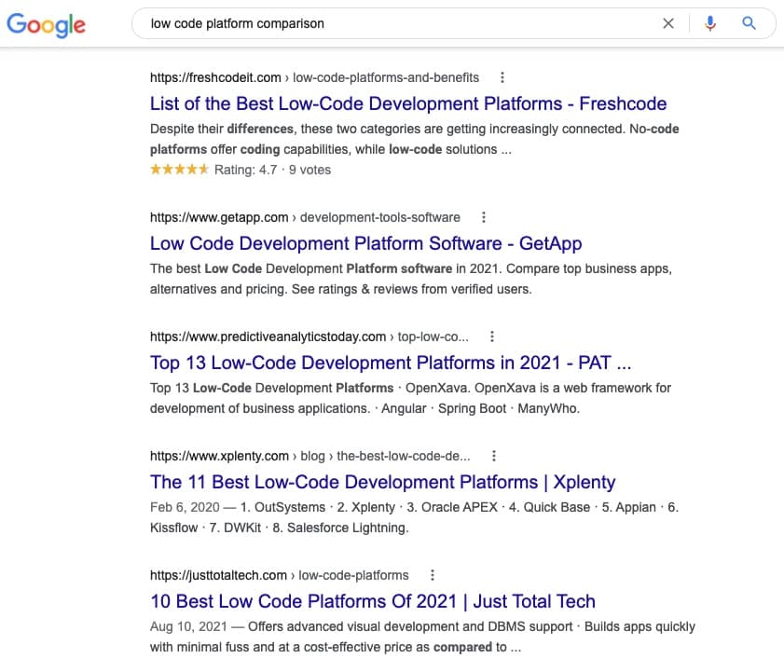Open 'Low Code Development Platform Software - GetApp' result

click(x=365, y=243)
